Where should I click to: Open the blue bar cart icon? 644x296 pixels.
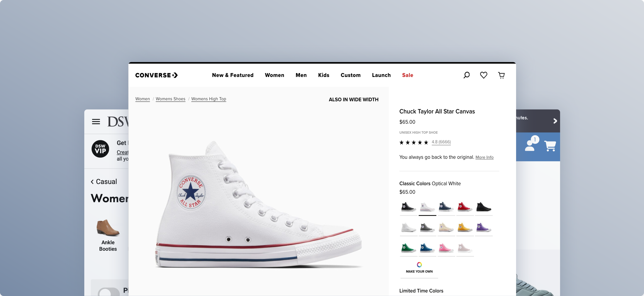(x=550, y=146)
